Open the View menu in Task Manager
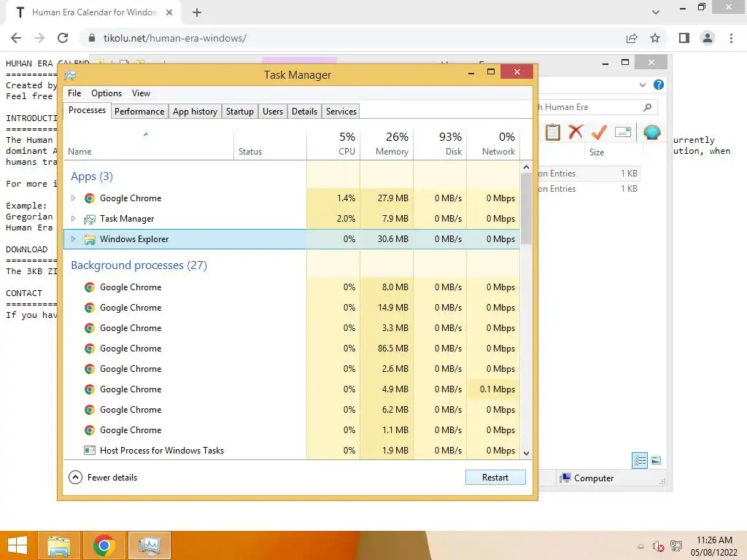Image resolution: width=747 pixels, height=560 pixels. point(141,93)
